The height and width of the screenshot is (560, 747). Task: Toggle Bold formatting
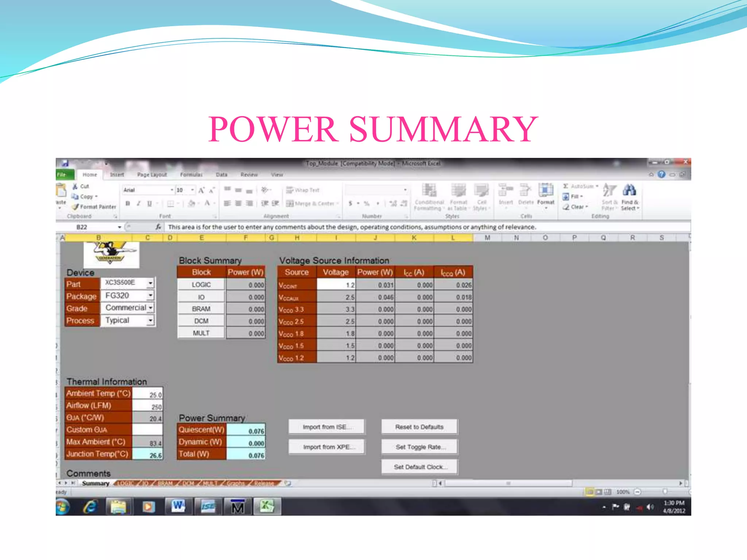128,203
